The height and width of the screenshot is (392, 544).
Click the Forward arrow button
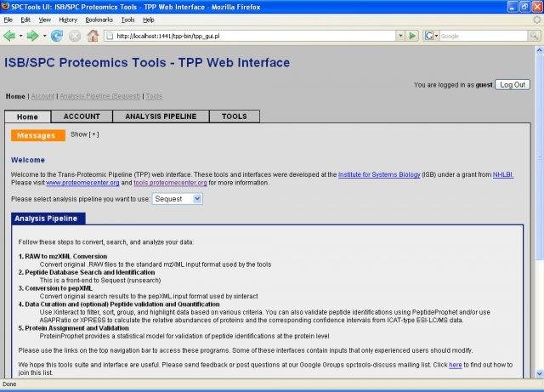[33, 36]
